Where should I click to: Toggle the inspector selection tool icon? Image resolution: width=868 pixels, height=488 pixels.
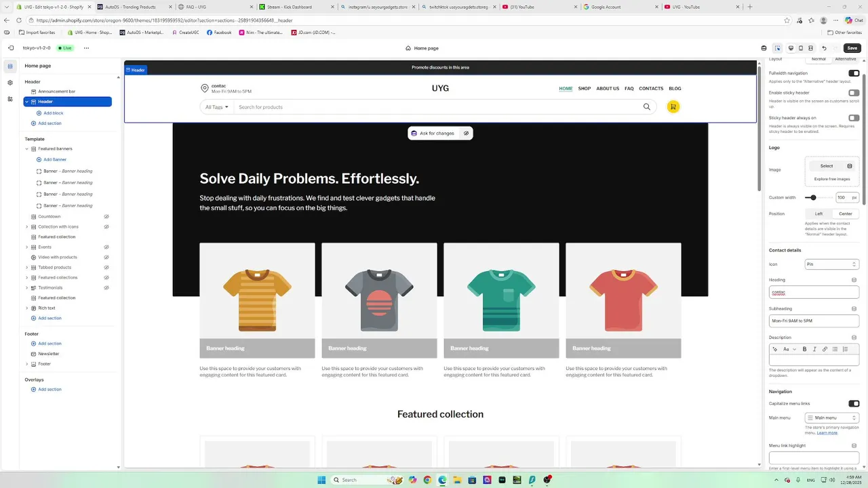tap(777, 48)
